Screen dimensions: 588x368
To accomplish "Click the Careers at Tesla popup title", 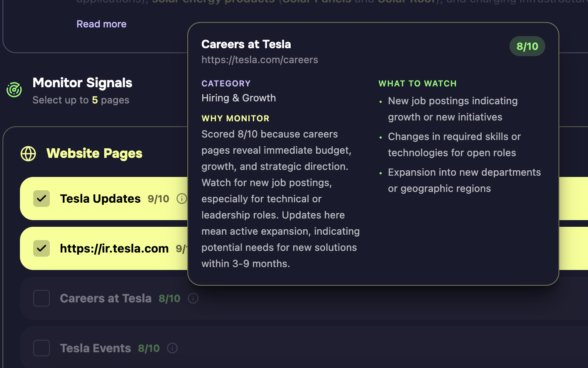I will (246, 44).
